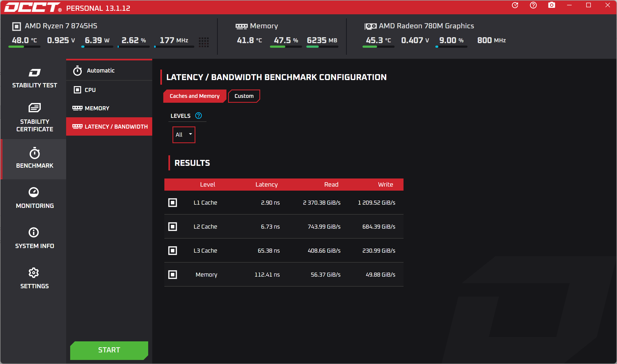Open the Levels 'All' dropdown
Screen dimensions: 617x364
coord(184,135)
